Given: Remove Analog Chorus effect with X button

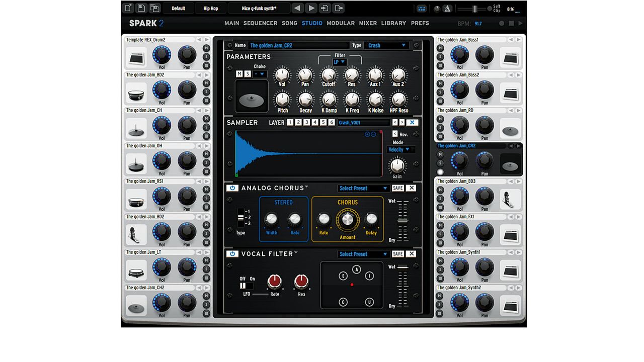Looking at the screenshot, I should (x=412, y=188).
